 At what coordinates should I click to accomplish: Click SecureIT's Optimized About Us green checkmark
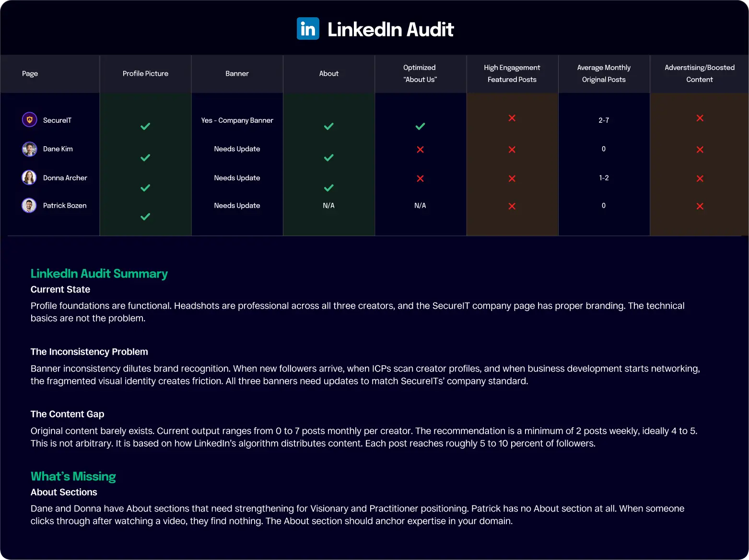420,126
